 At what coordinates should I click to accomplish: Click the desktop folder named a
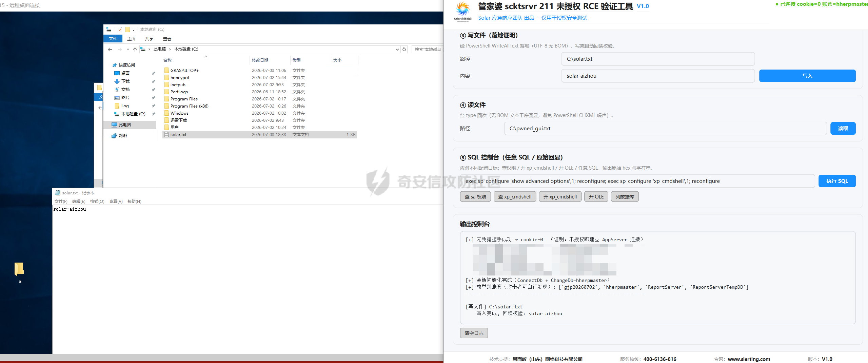click(x=19, y=272)
